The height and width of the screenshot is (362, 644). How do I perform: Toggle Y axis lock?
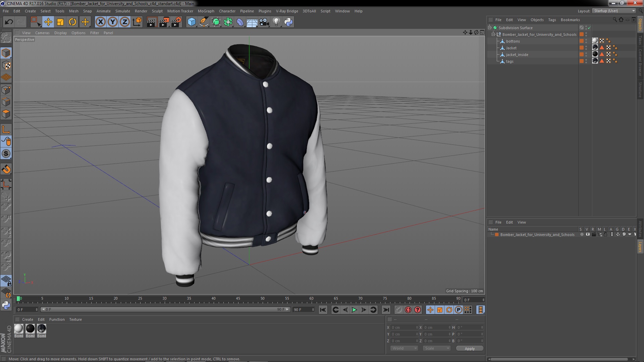113,22
